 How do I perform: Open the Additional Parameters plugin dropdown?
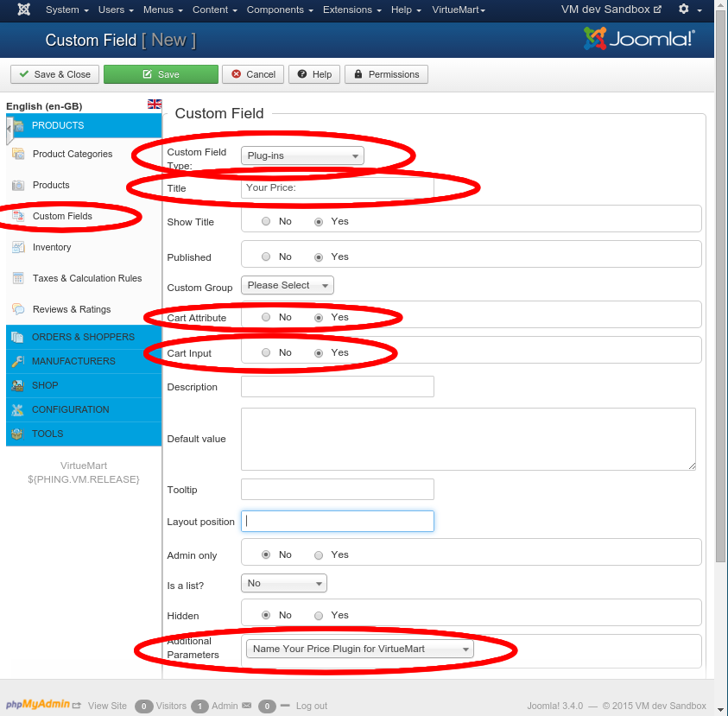(359, 649)
